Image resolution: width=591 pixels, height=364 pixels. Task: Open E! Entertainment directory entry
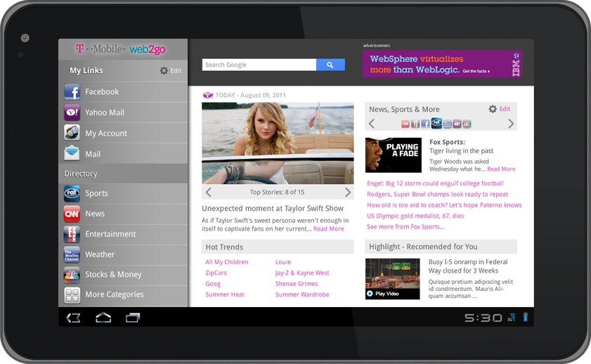123,235
